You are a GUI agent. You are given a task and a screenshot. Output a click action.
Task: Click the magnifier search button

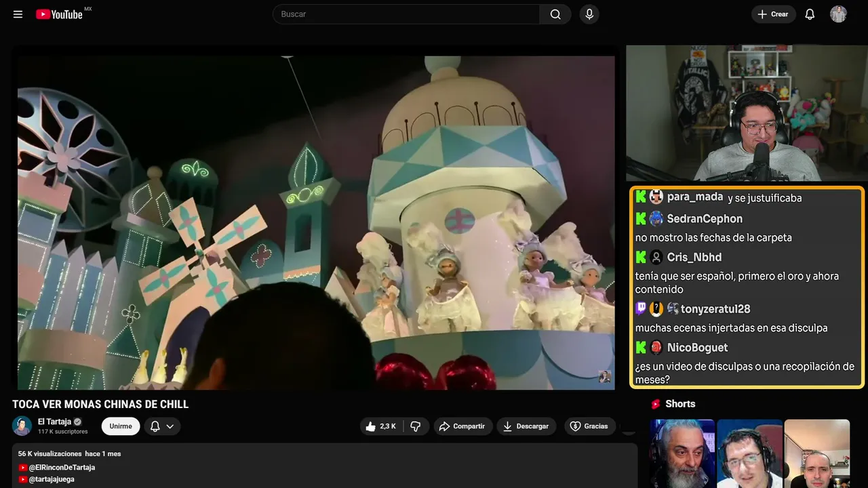click(555, 14)
